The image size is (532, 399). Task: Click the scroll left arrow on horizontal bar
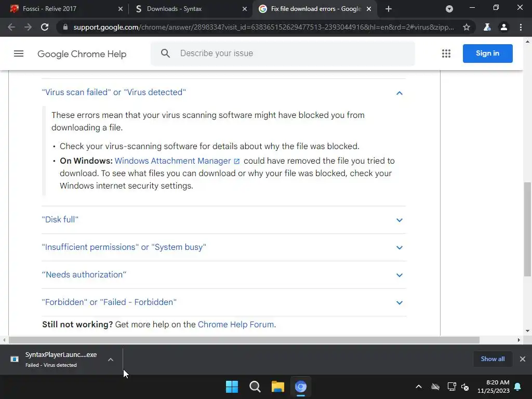tap(4, 340)
